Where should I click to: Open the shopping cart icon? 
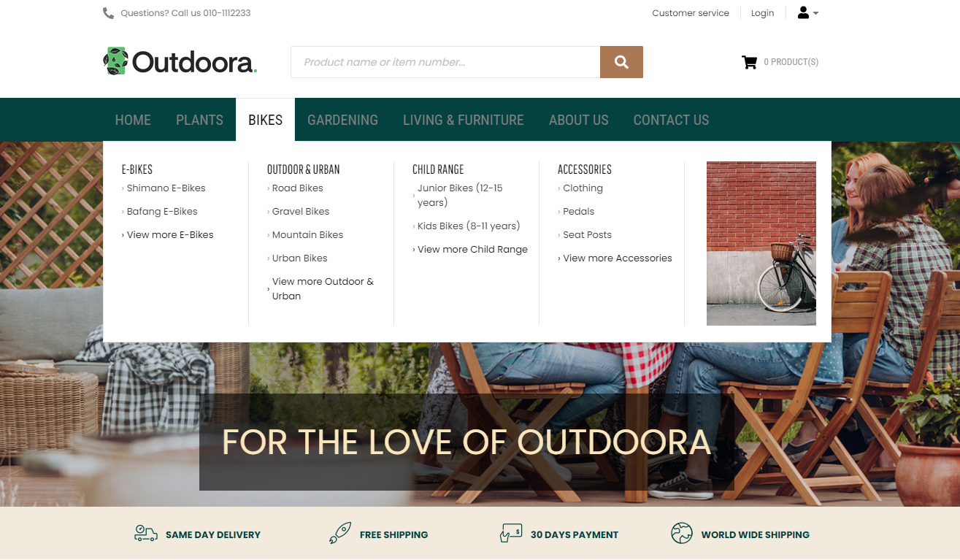coord(749,62)
